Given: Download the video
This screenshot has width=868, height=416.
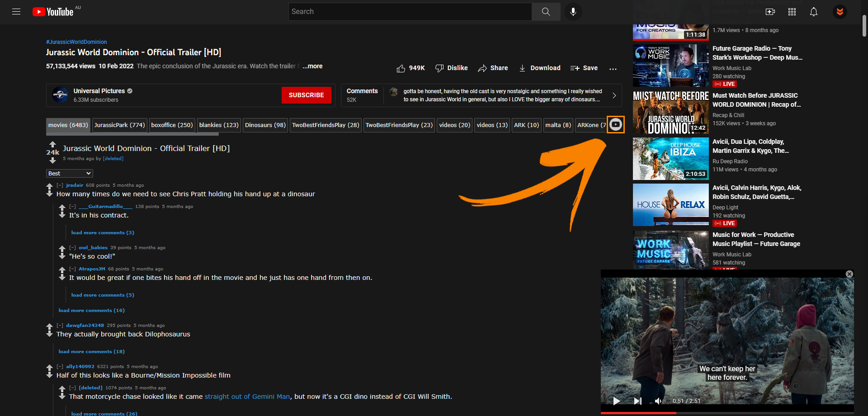Looking at the screenshot, I should 539,68.
